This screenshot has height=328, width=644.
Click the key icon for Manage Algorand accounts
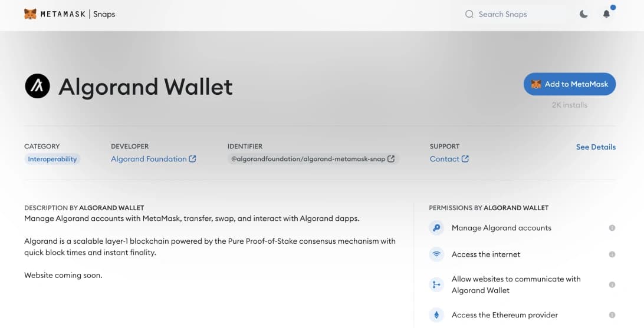(436, 228)
